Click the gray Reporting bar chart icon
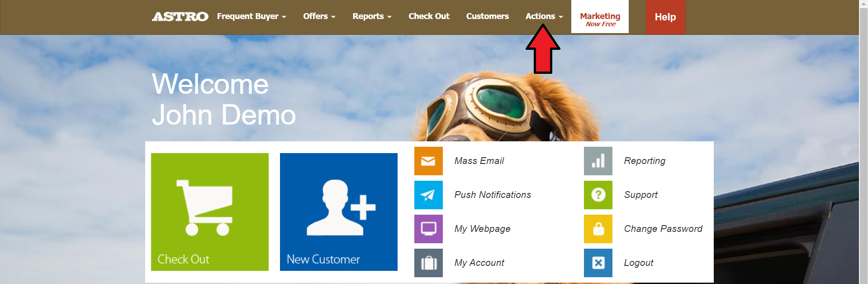Screen dimensions: 868x284 click(x=598, y=161)
